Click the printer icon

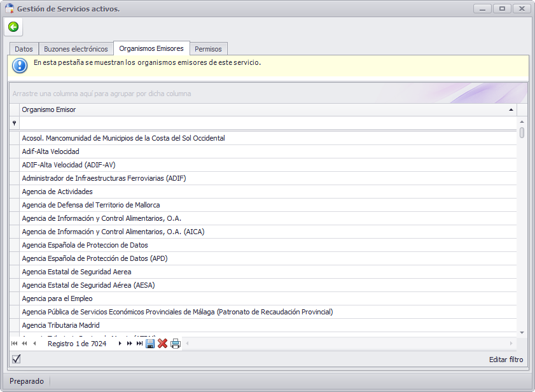(x=176, y=344)
